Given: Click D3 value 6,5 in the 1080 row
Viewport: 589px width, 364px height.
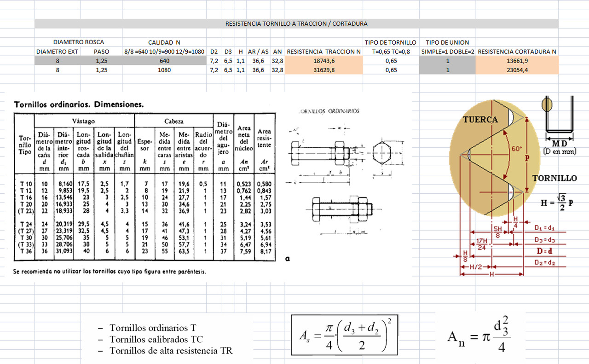Looking at the screenshot, I should coord(228,70).
